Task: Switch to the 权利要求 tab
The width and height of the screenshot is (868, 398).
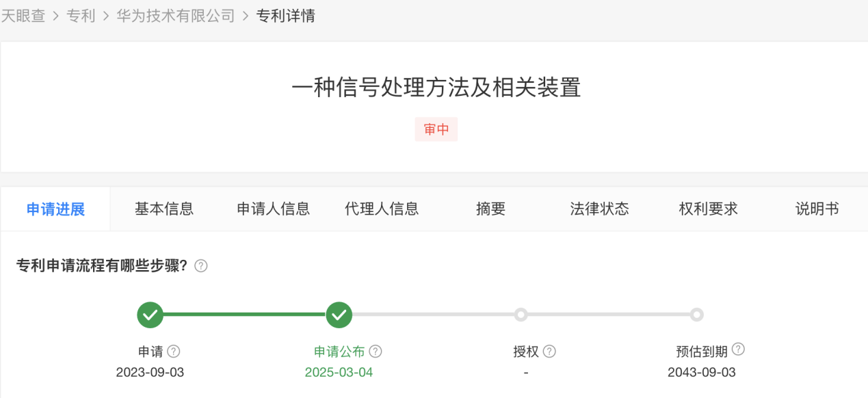Action: [x=708, y=209]
